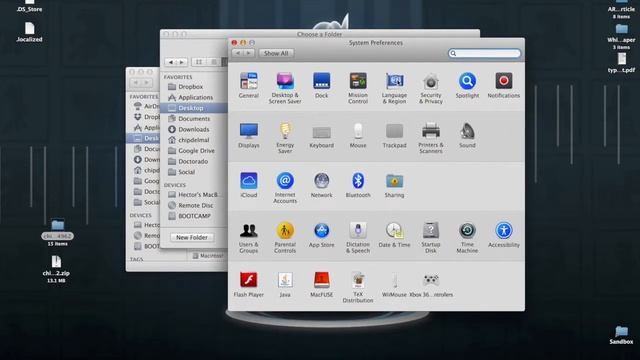Open Language & Region preferences
Screen dimensions: 640x360
coord(394,88)
